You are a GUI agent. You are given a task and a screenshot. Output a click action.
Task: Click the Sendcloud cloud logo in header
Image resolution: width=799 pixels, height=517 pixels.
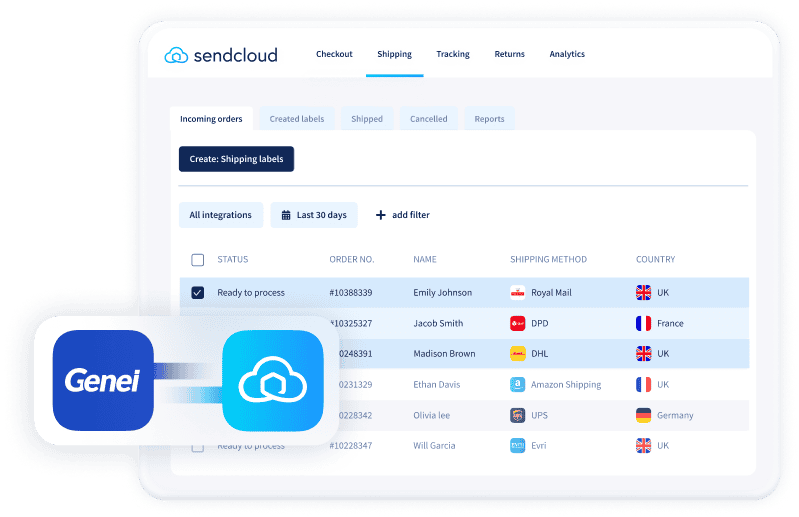[x=176, y=55]
